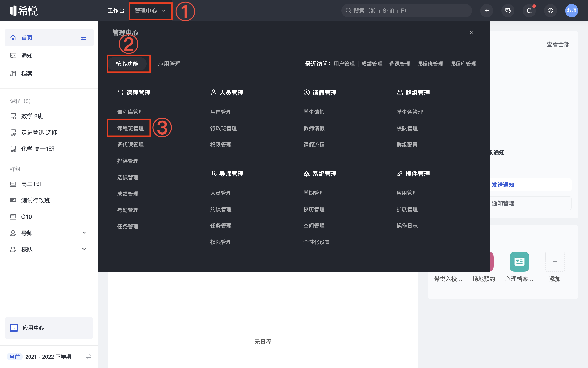Screen dimensions: 588x368
Task: Open 空间管理
Action: pos(314,226)
